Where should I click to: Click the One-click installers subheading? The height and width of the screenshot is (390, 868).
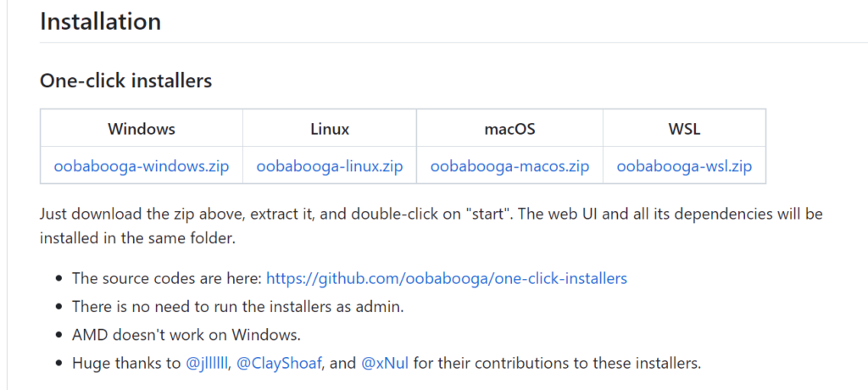[125, 81]
